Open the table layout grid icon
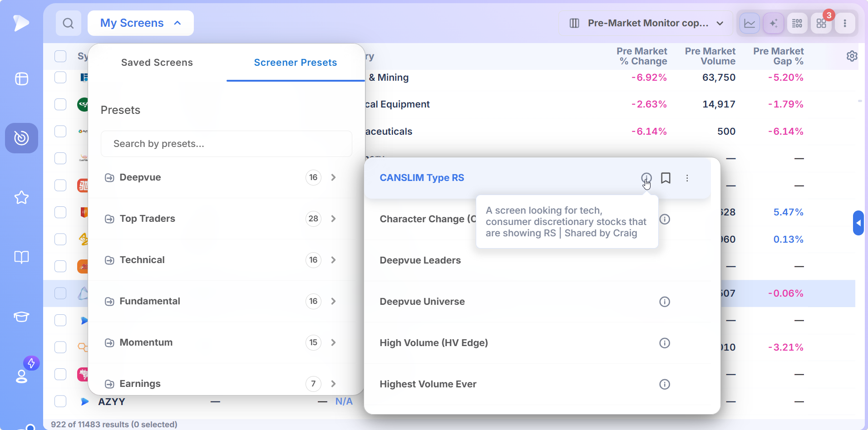Screen dimensions: 868x430 [797, 23]
